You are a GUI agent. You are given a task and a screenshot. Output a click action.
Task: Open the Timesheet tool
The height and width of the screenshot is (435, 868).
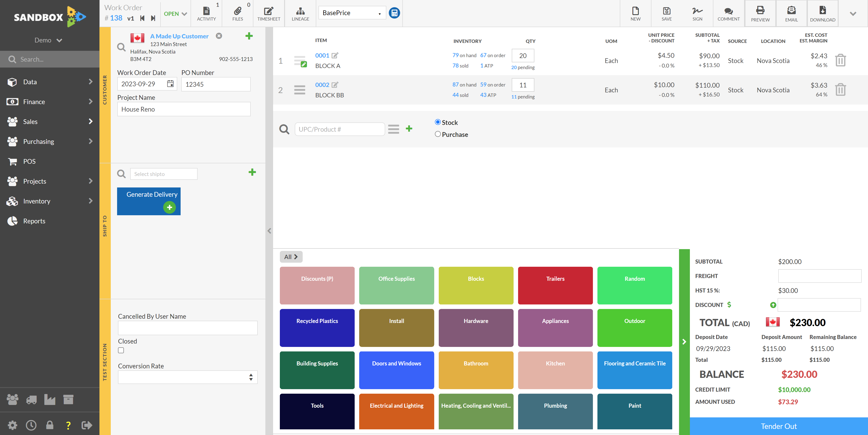coord(269,14)
